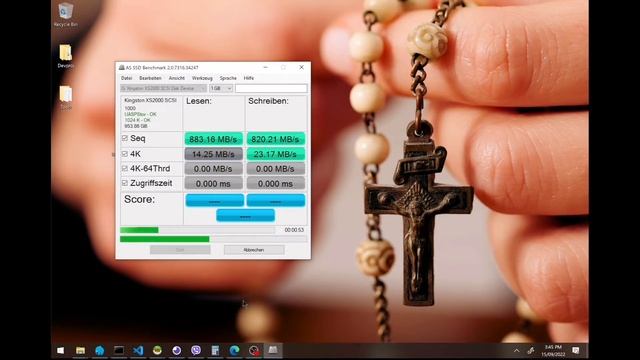
Task: Open the black terminal window taskbar icon
Action: pyautogui.click(x=119, y=350)
